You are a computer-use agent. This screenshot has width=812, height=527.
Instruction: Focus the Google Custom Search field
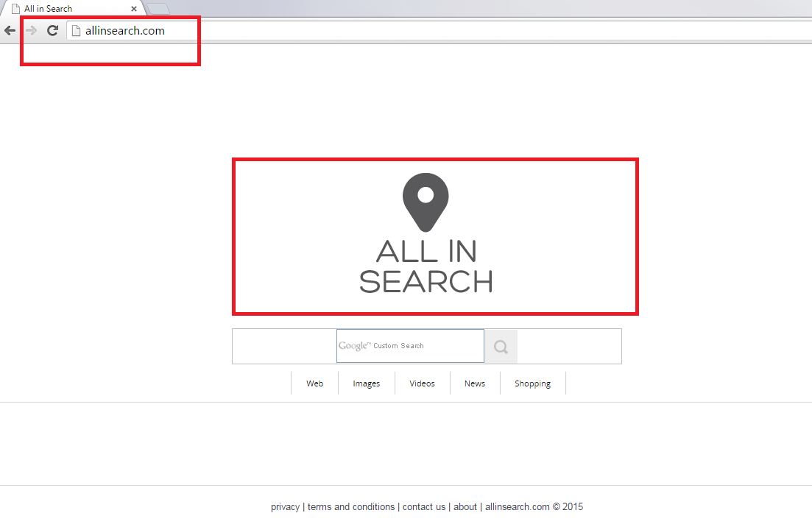click(410, 346)
